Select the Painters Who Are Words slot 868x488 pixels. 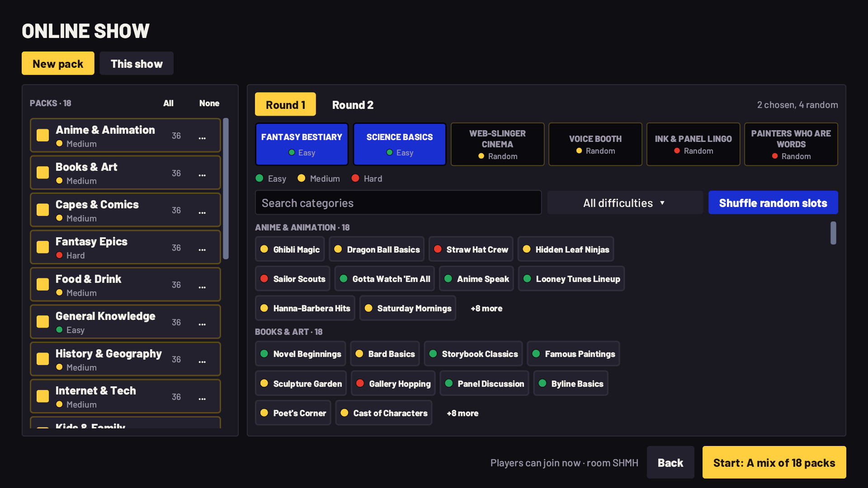tap(791, 145)
